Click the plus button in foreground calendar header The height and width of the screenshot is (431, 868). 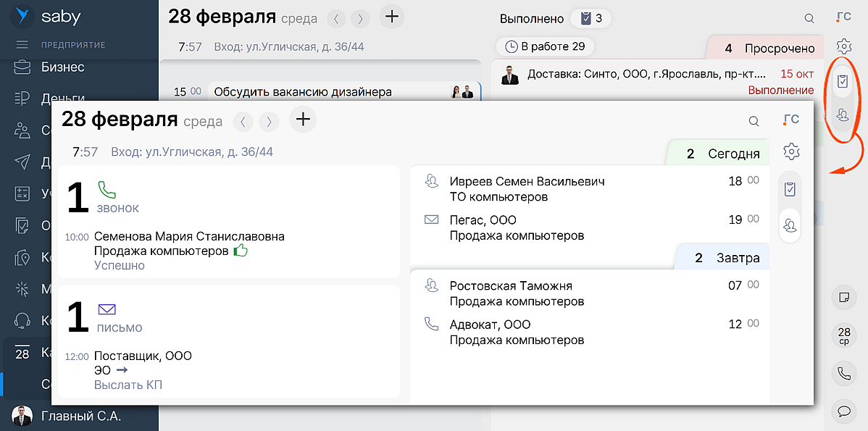(303, 120)
